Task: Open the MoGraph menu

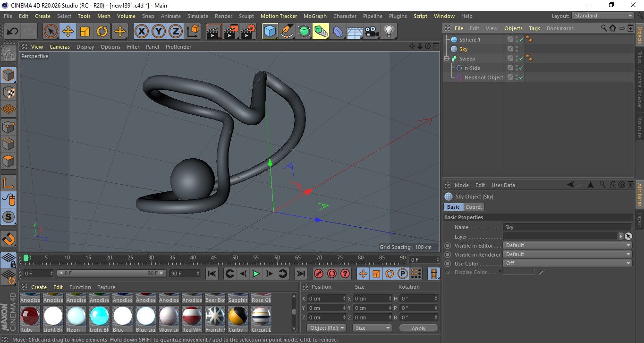Action: point(315,16)
